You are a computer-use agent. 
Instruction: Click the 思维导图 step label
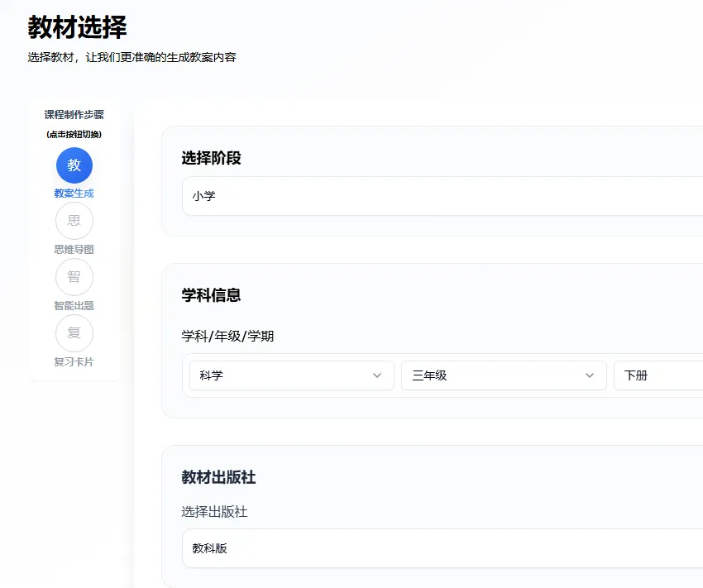coord(74,250)
